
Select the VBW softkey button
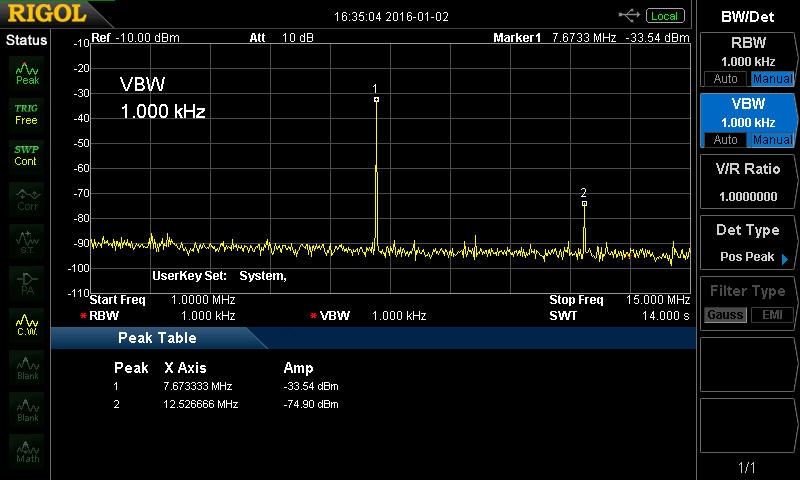(x=747, y=111)
